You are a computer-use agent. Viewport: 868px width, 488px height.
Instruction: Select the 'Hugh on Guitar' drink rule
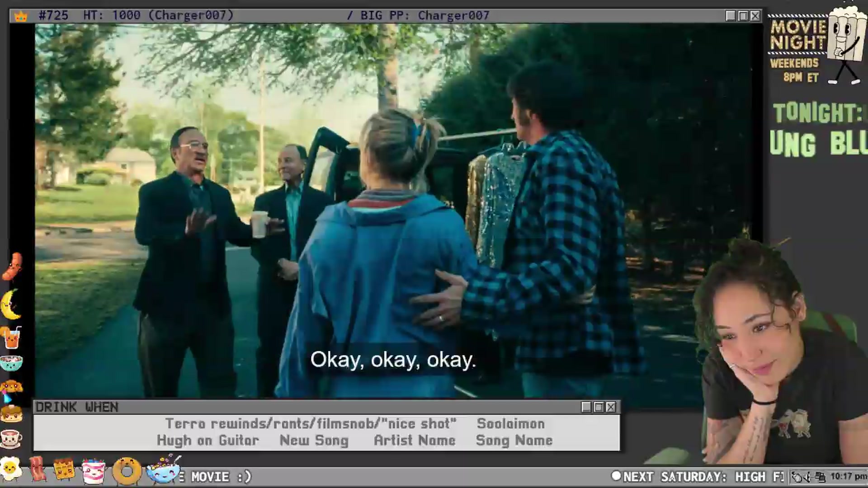208,441
